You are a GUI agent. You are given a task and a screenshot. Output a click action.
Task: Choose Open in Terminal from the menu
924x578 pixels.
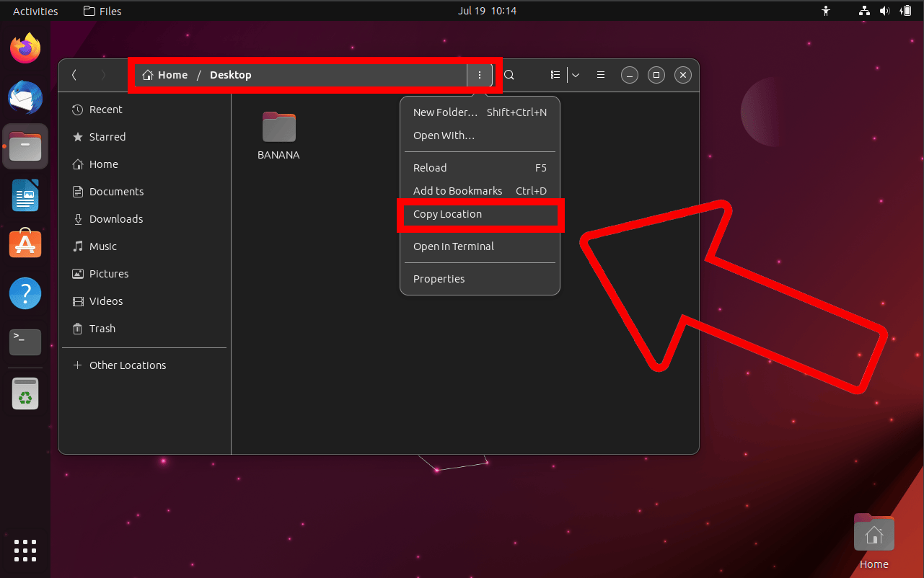point(453,246)
